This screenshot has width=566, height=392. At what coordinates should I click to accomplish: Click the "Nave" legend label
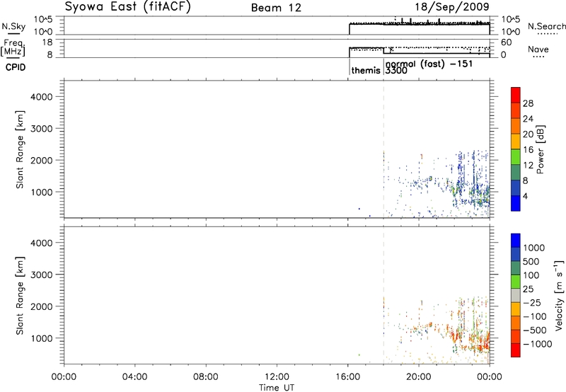coord(538,49)
